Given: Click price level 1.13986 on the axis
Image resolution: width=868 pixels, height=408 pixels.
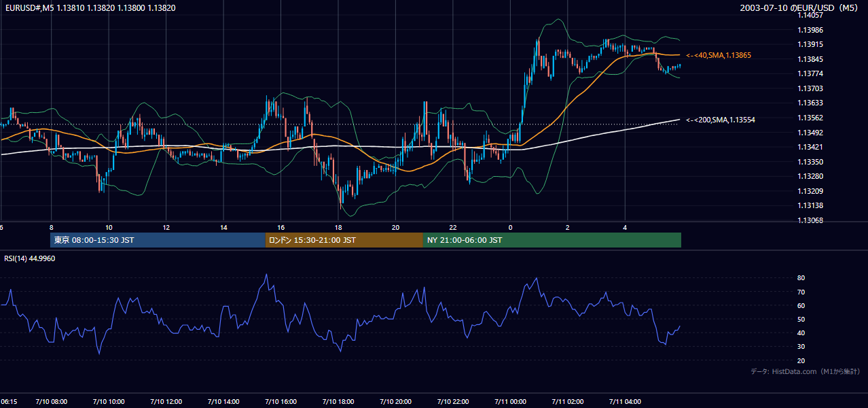Looking at the screenshot, I should 811,30.
